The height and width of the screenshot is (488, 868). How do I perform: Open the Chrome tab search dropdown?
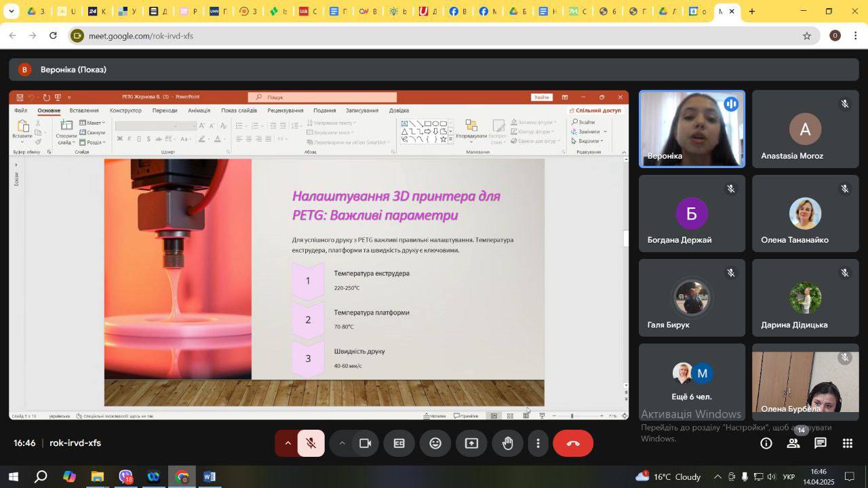coord(12,12)
